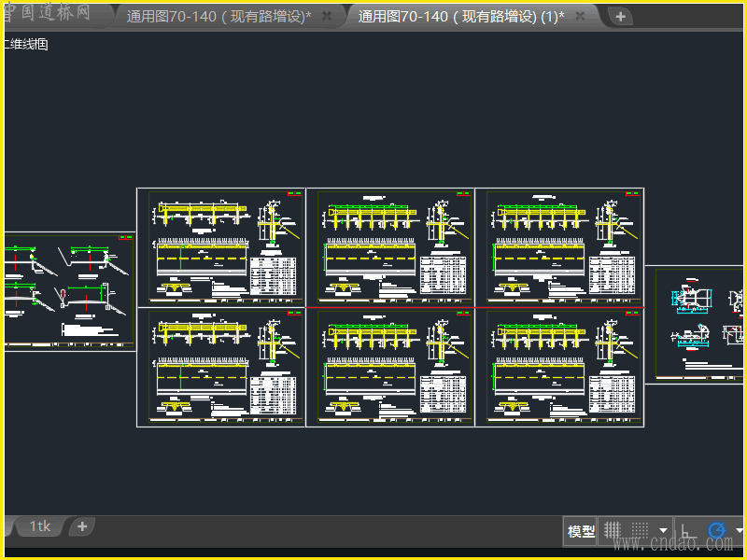This screenshot has width=747, height=560.
Task: Toggle ortho mode in status bar
Action: [x=687, y=531]
